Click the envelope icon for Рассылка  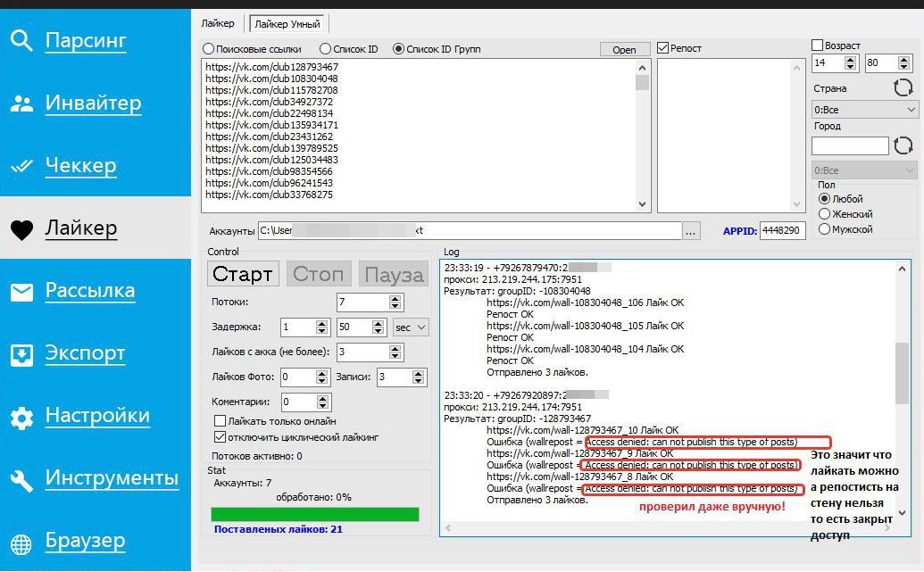coord(21,291)
